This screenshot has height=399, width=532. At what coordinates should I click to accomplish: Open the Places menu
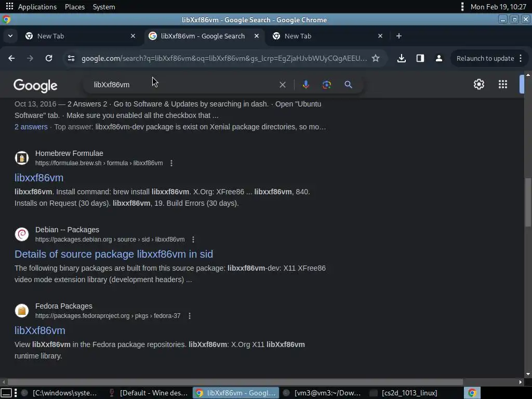(75, 7)
